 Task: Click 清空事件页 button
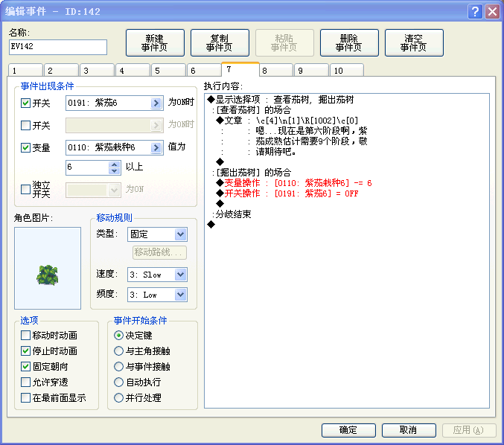414,42
